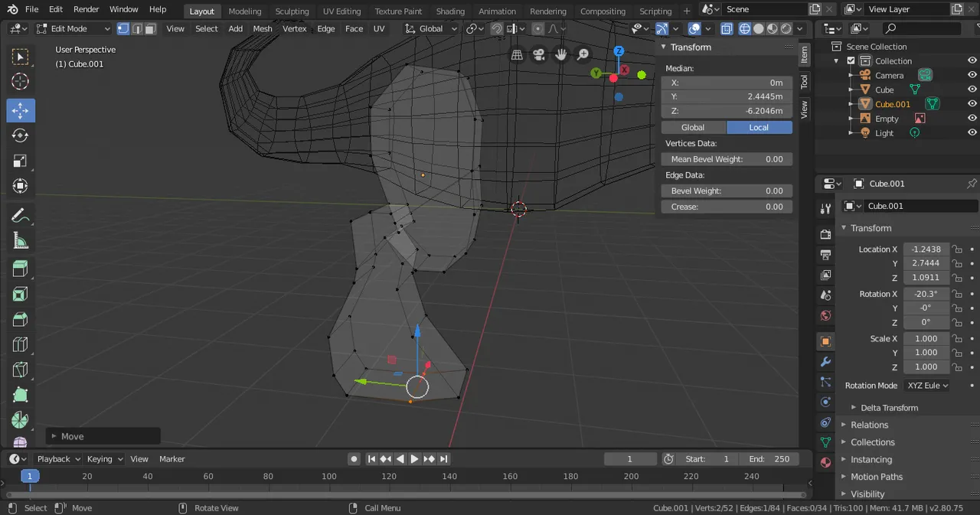980x515 pixels.
Task: Toggle proportional editing
Action: click(x=537, y=28)
